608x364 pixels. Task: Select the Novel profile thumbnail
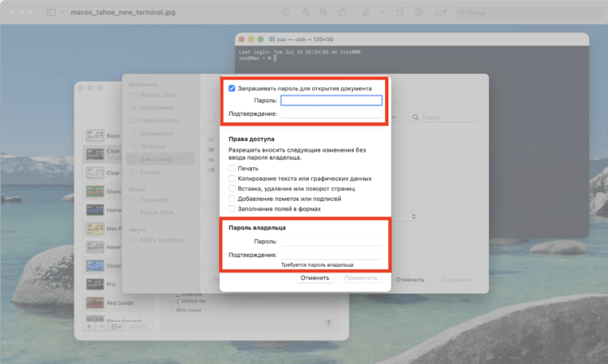pos(95,247)
